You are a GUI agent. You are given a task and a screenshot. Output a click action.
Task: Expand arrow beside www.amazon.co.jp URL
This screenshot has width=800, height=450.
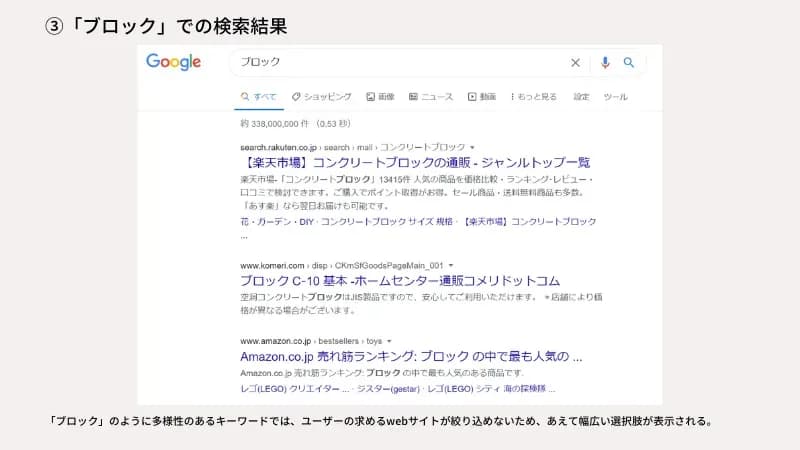(x=389, y=341)
